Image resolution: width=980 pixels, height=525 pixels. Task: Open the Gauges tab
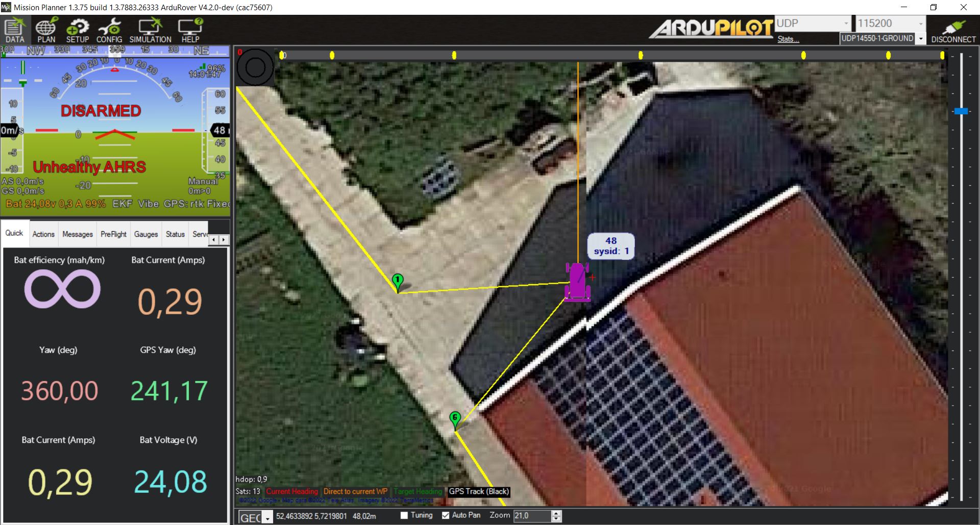pyautogui.click(x=146, y=234)
